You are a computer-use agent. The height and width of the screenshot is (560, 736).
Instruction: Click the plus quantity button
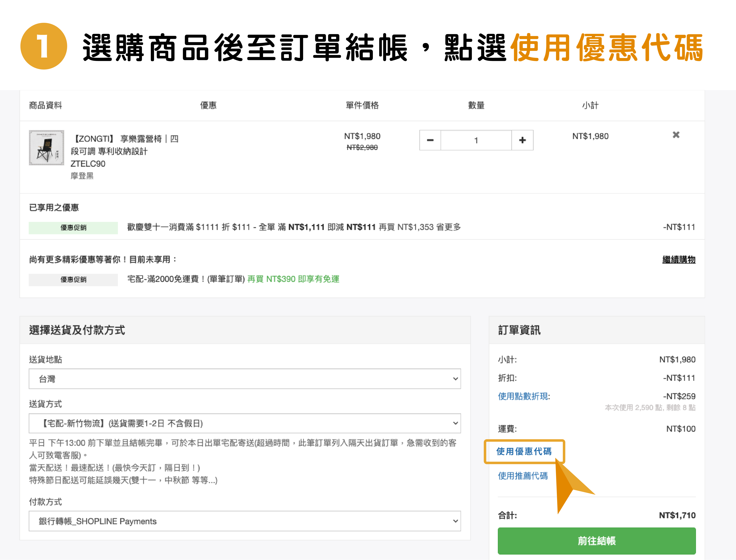pyautogui.click(x=522, y=140)
